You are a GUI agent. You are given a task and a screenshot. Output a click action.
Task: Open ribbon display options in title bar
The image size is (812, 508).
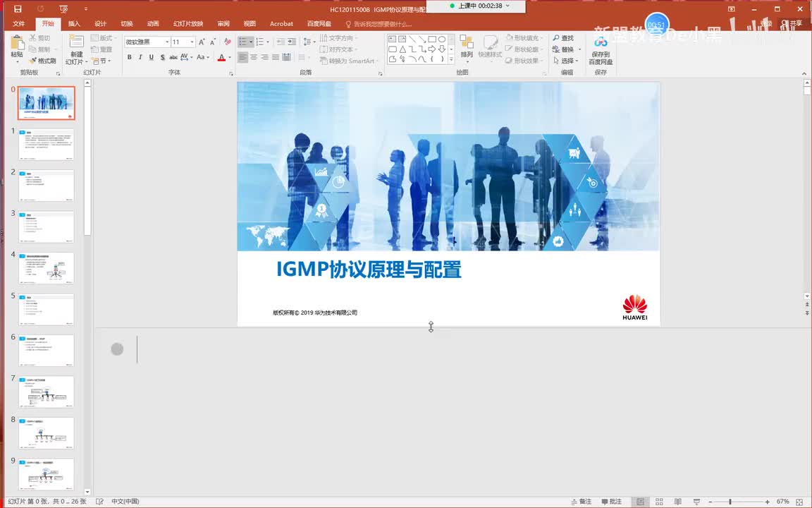(731, 8)
